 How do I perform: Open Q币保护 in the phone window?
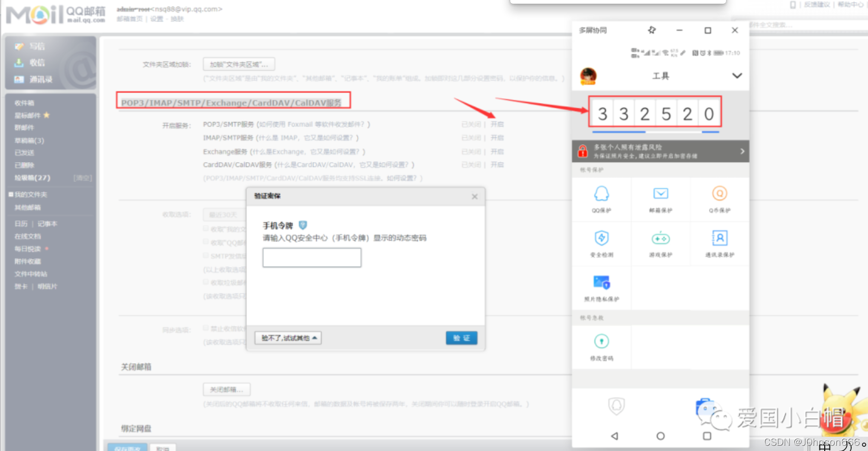[720, 199]
